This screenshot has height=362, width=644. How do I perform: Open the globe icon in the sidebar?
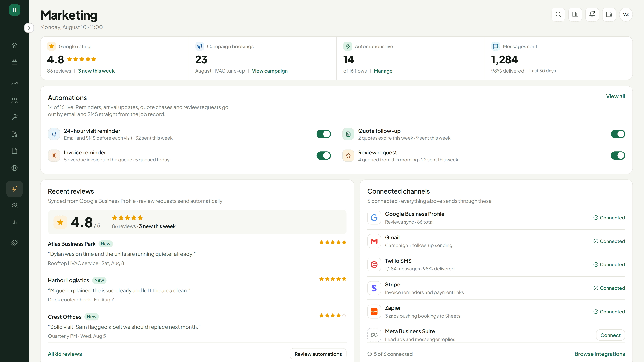[x=14, y=168]
